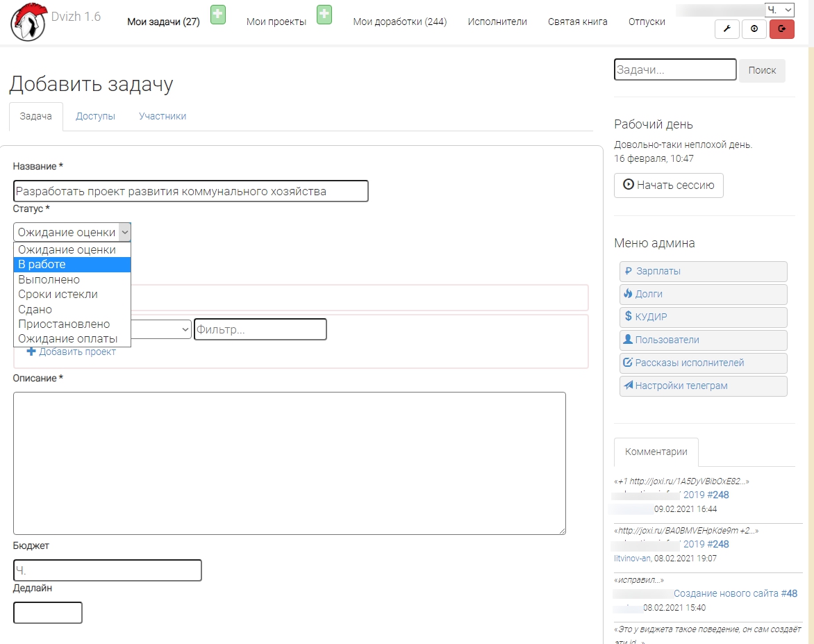
Task: Open Святая книга menu item
Action: (x=577, y=22)
